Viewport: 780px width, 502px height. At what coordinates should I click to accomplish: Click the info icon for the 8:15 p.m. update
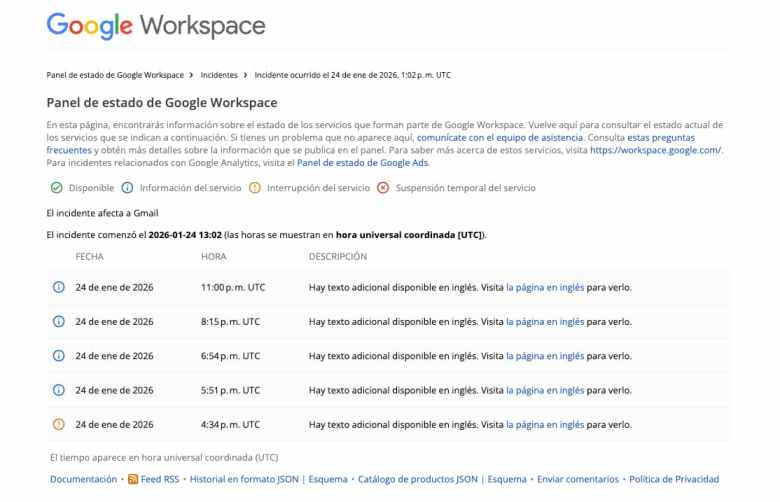pos(58,322)
